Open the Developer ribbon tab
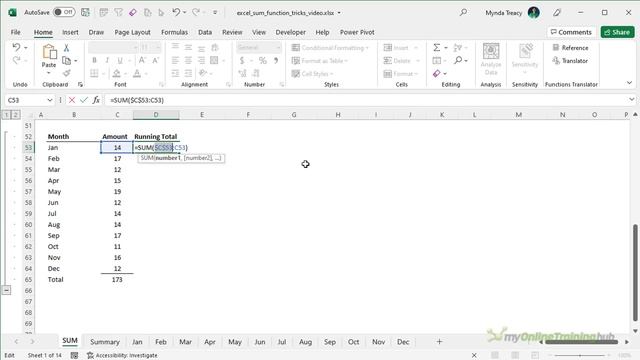The width and height of the screenshot is (640, 360). tap(291, 32)
